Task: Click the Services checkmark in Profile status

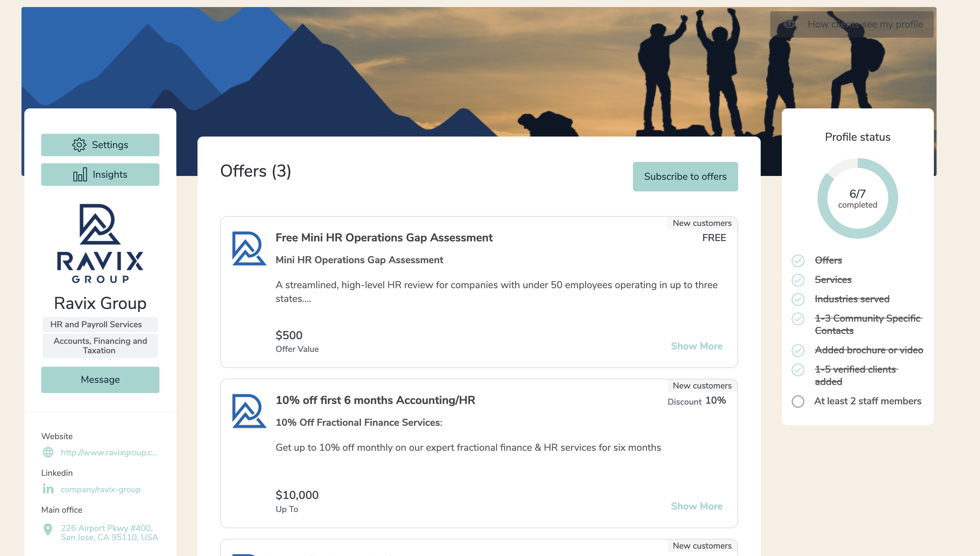Action: (x=798, y=280)
